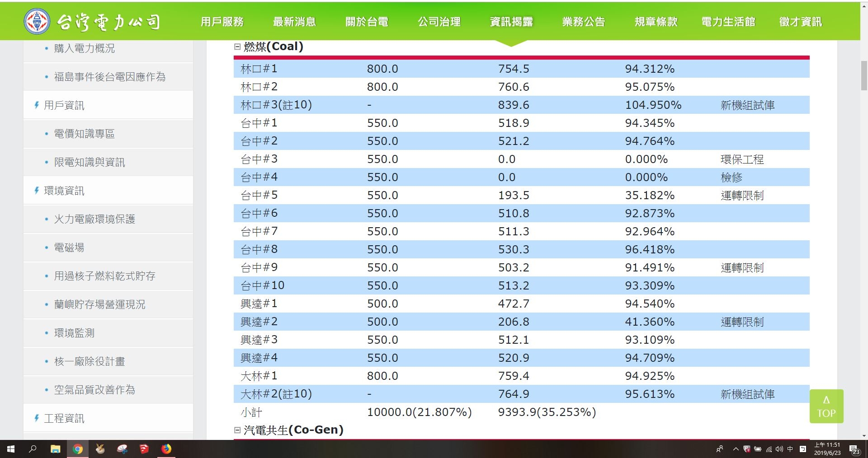The image size is (868, 458).
Task: Open 購入電力概況 sidebar link
Action: point(84,48)
